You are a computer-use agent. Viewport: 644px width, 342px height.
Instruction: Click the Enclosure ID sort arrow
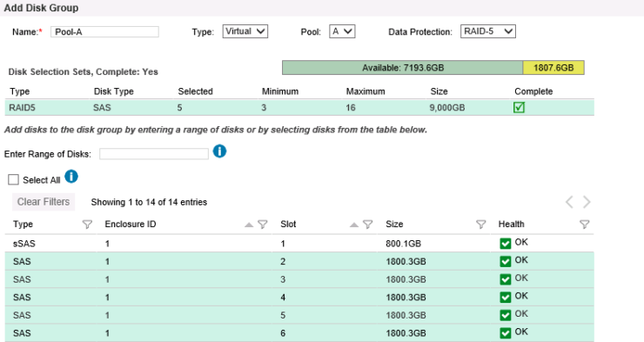tap(249, 225)
